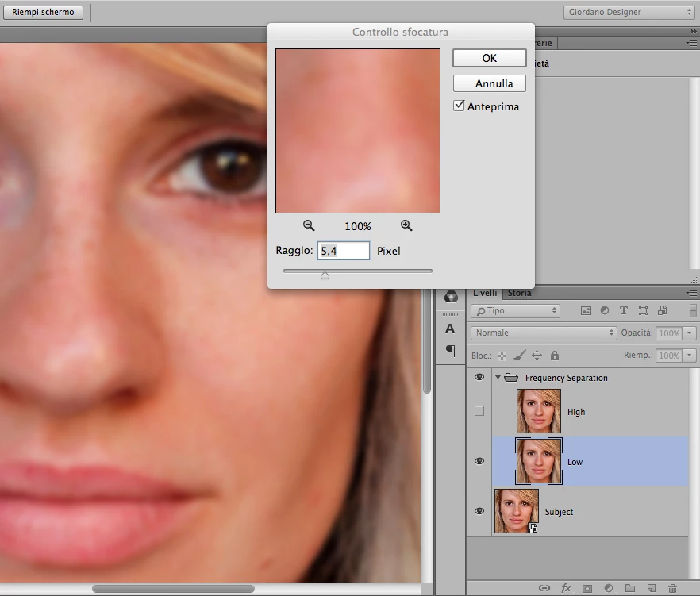The image size is (700, 596).
Task: Click the 100% zoom level text
Action: [x=358, y=226]
